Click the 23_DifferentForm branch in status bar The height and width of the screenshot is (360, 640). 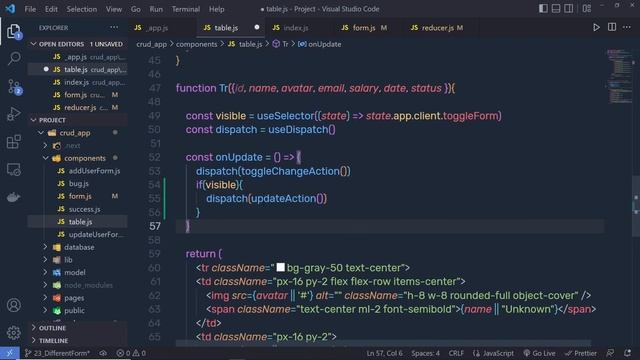click(57, 353)
